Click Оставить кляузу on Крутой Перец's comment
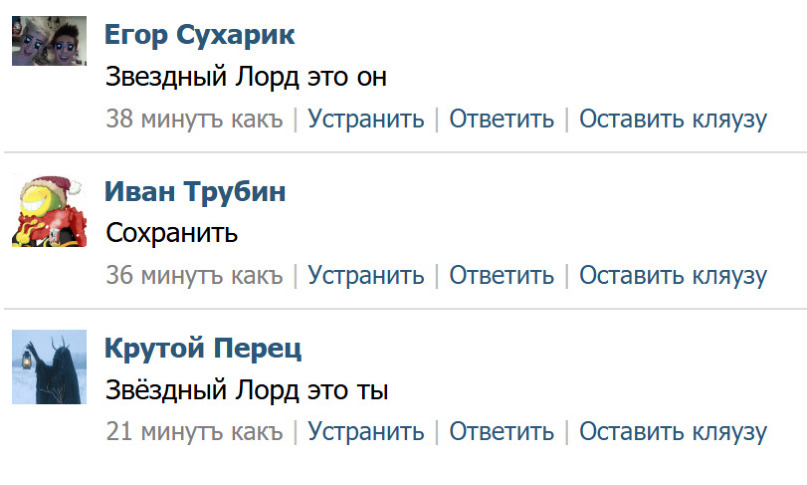Viewport: 807px width, 485px height. pyautogui.click(x=673, y=432)
